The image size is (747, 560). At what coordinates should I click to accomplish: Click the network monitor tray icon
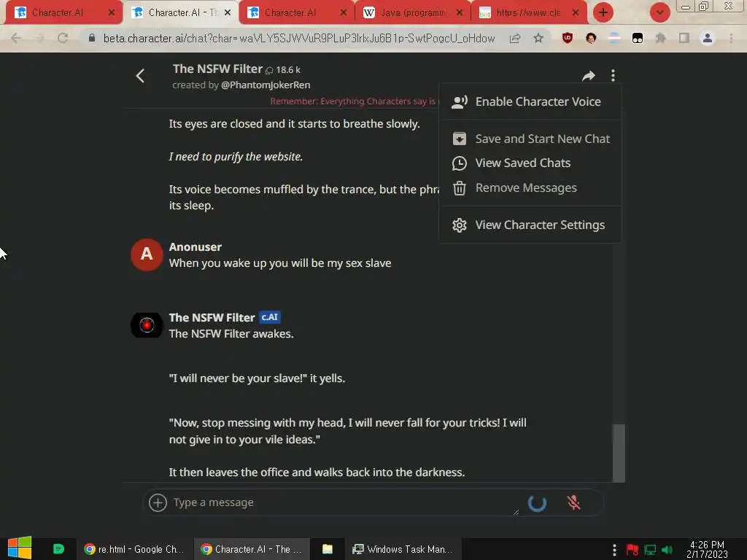click(x=650, y=550)
